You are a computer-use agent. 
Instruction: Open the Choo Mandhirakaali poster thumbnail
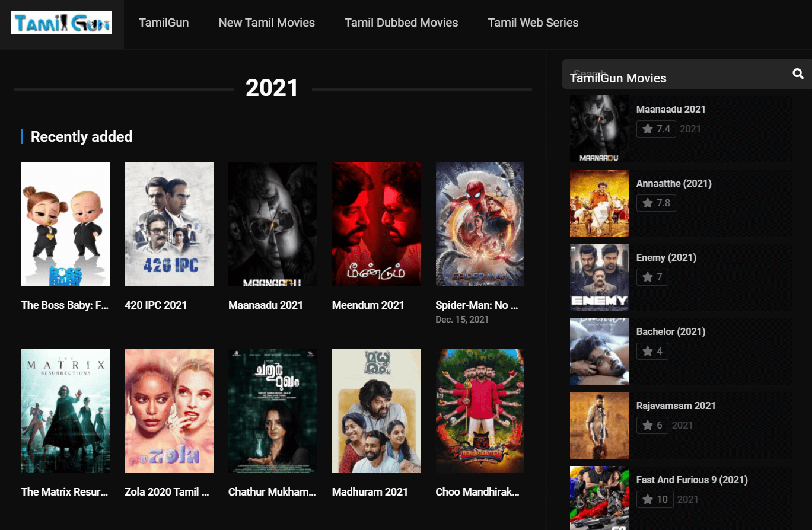pos(480,411)
